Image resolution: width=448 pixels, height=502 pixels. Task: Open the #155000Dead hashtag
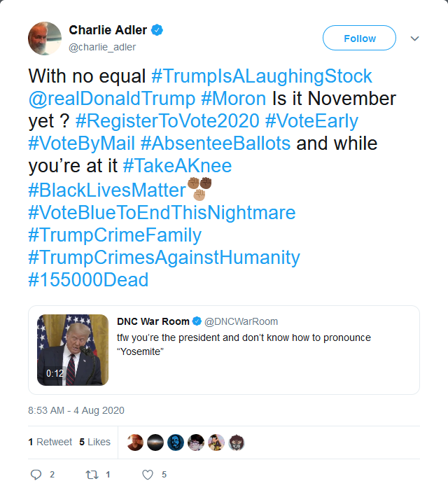click(x=88, y=280)
